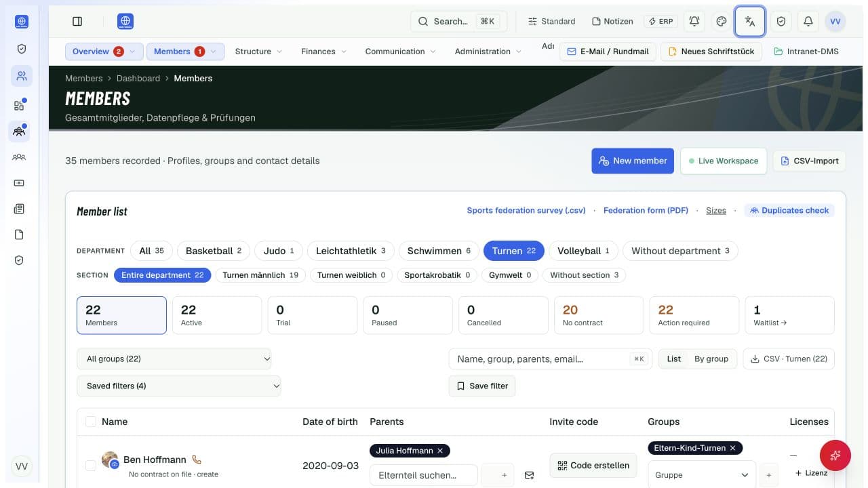The image size is (868, 488).
Task: Expand the Administration navigation dropdown
Action: pos(488,52)
